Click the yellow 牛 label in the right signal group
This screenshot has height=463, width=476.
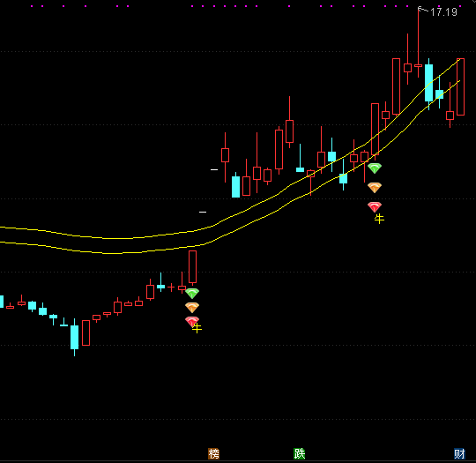[x=379, y=219]
